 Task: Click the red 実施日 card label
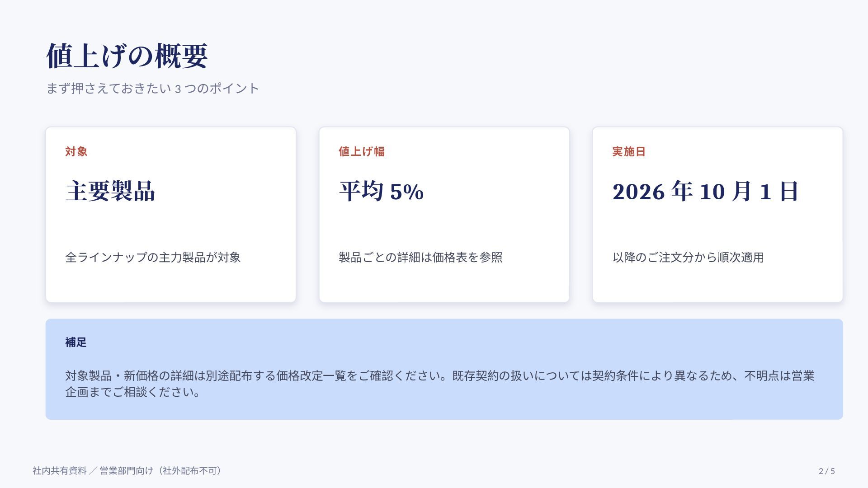coord(629,151)
